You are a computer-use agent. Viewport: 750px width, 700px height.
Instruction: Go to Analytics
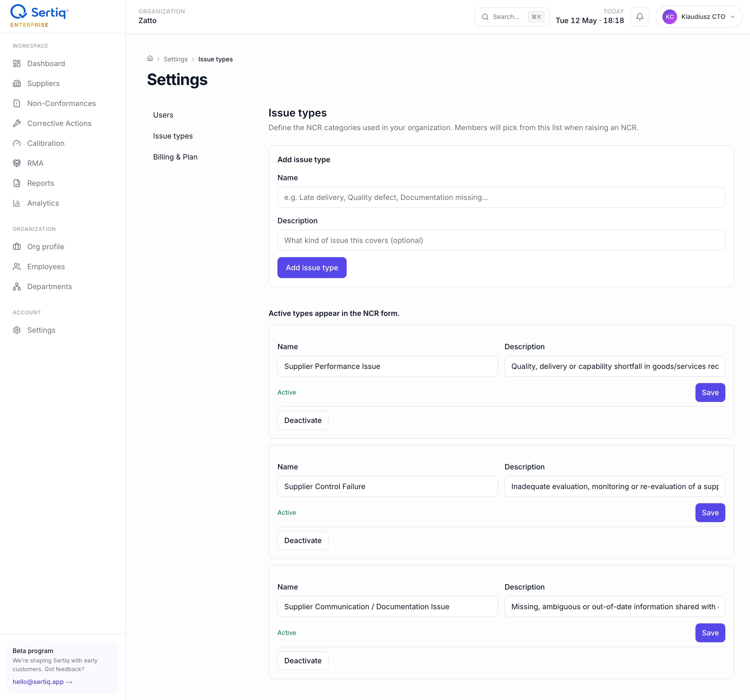pyautogui.click(x=43, y=203)
